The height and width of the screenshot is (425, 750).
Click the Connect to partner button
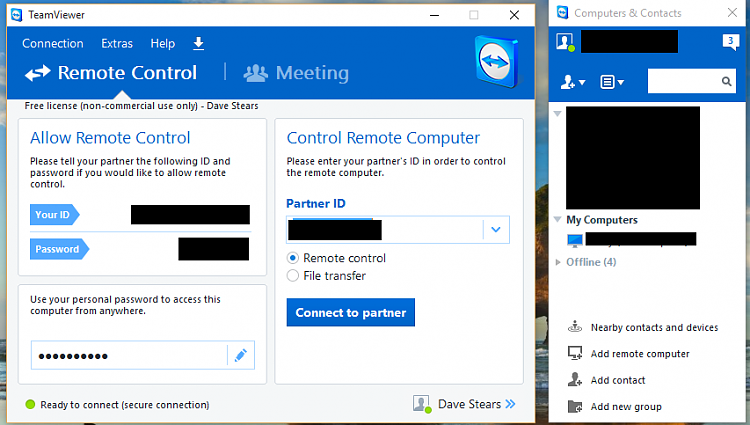point(351,312)
